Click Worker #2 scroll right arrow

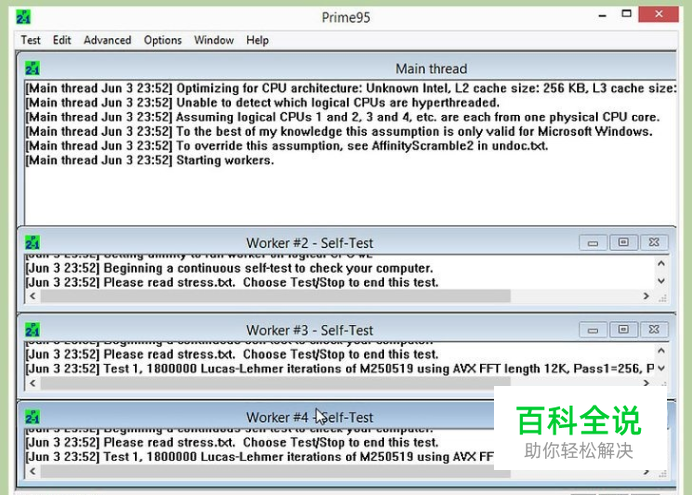tap(646, 296)
